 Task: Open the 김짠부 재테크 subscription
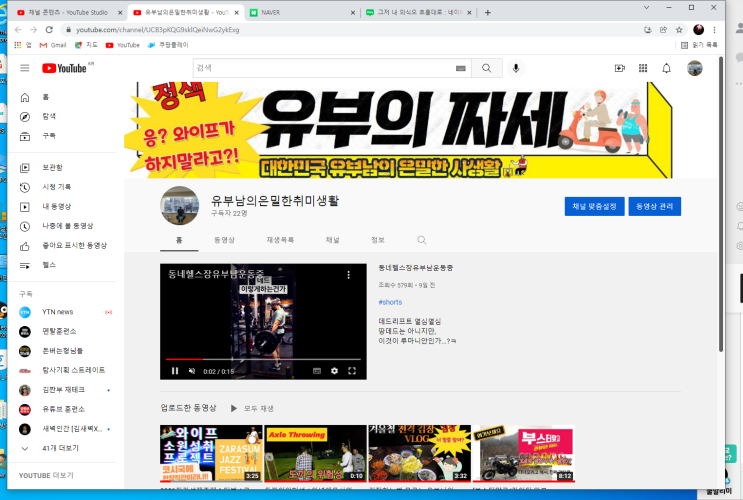(62, 390)
